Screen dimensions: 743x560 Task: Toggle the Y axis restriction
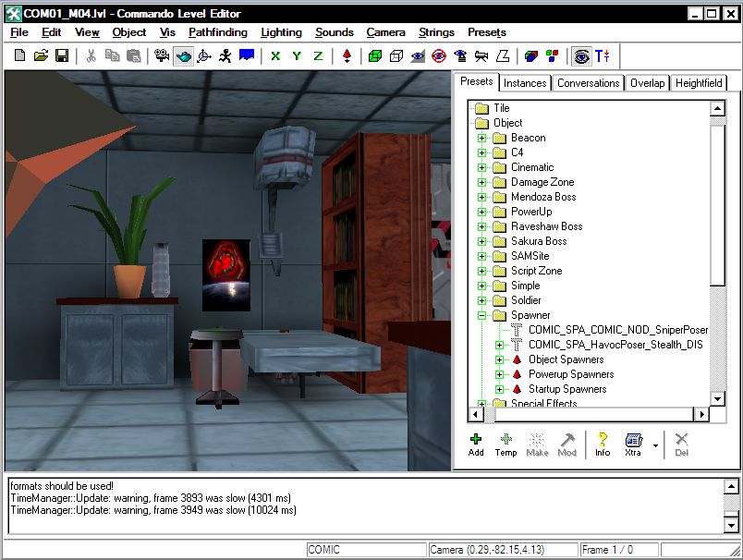coord(297,56)
